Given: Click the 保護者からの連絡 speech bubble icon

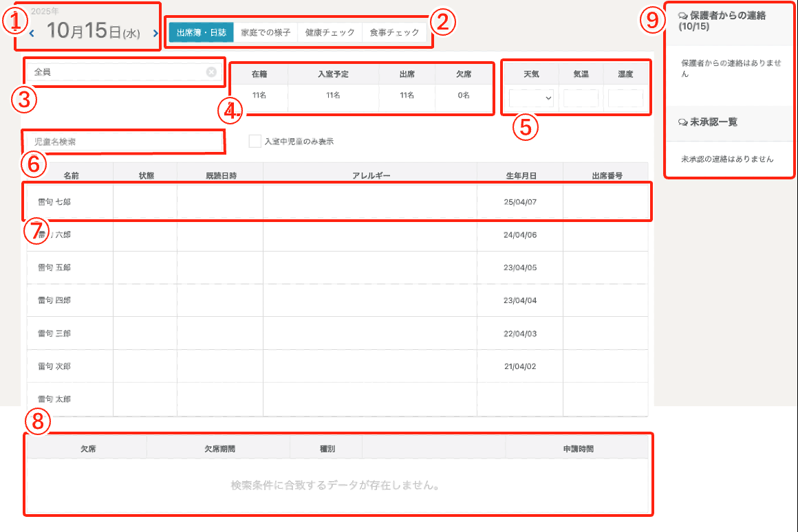Looking at the screenshot, I should coord(682,14).
